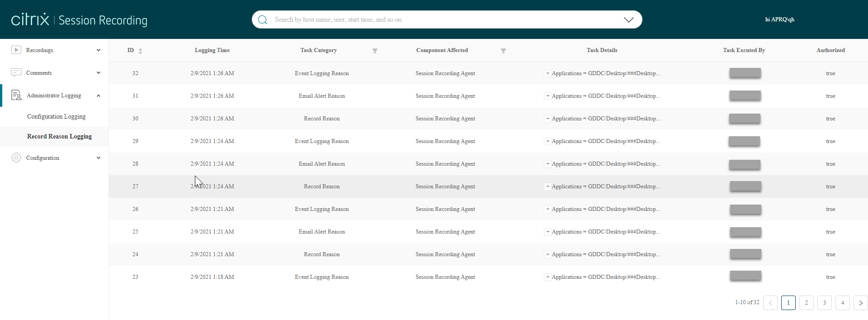Open the search bar dropdown chevron
868x320 pixels.
(628, 19)
